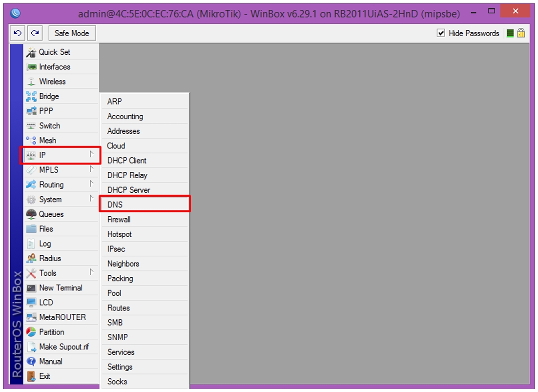Click the Interfaces icon in sidebar
The image size is (538, 392).
pyautogui.click(x=31, y=67)
